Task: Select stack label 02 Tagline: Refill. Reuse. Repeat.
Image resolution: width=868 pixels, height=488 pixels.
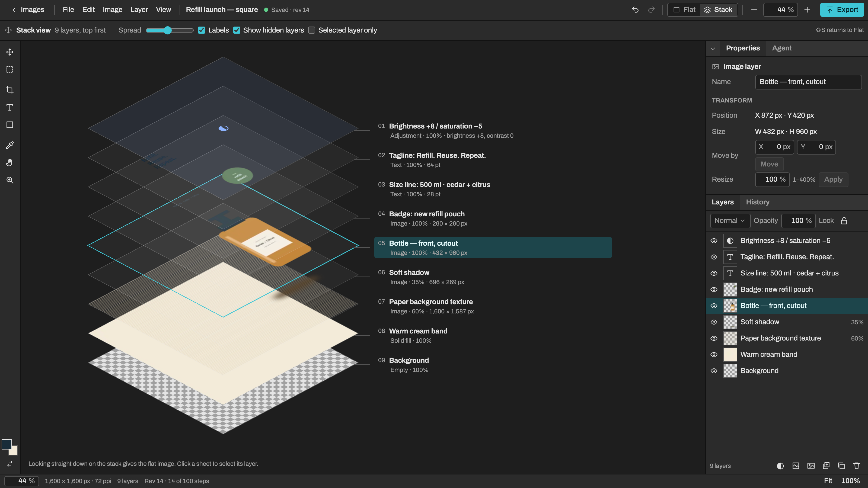Action: pyautogui.click(x=493, y=160)
